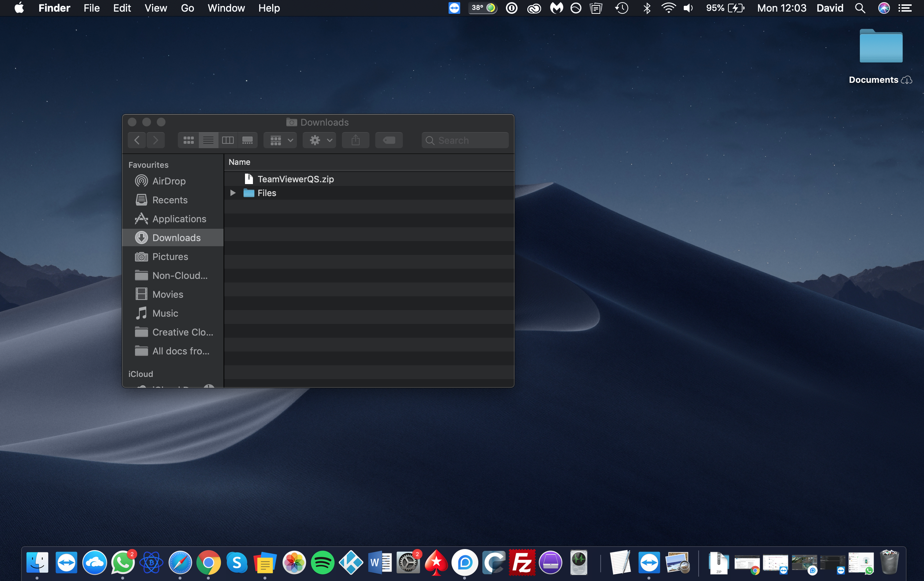Open the View menu
This screenshot has width=924, height=581.
(x=155, y=8)
